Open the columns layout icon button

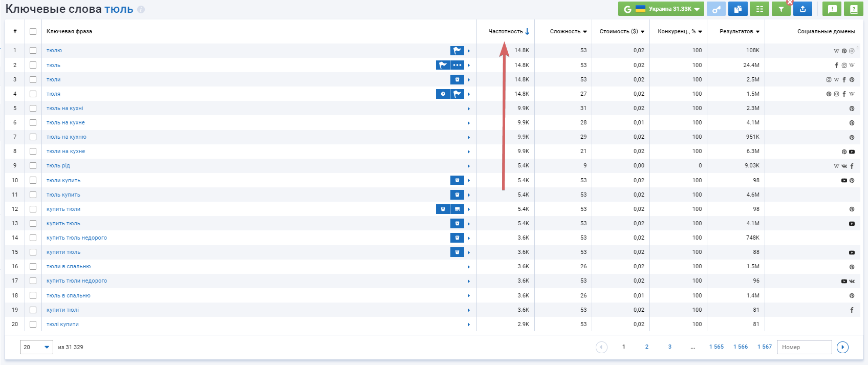click(759, 9)
